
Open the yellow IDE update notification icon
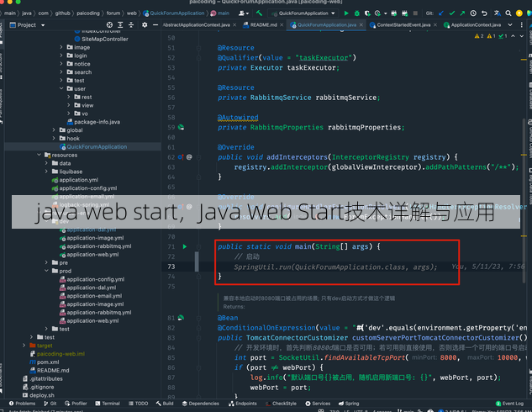click(x=519, y=13)
